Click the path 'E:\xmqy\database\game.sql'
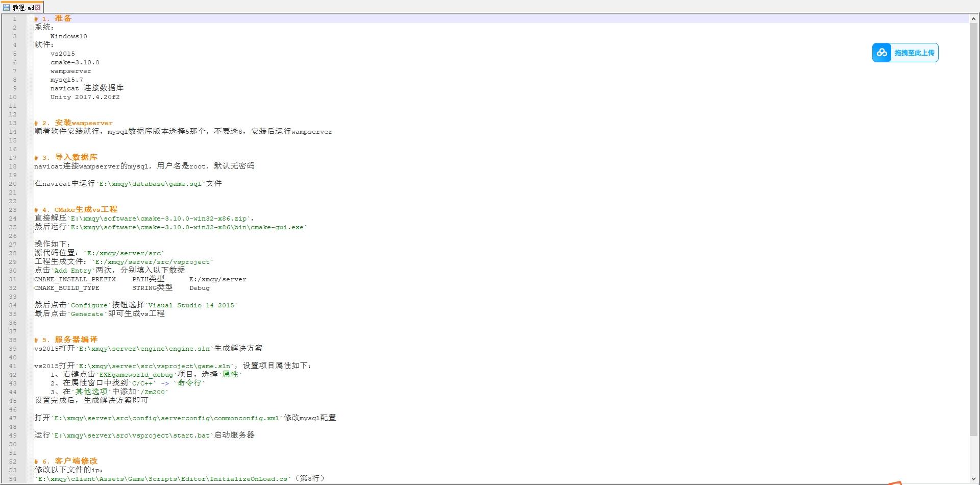Viewport: 980px width, 485px height. 150,184
